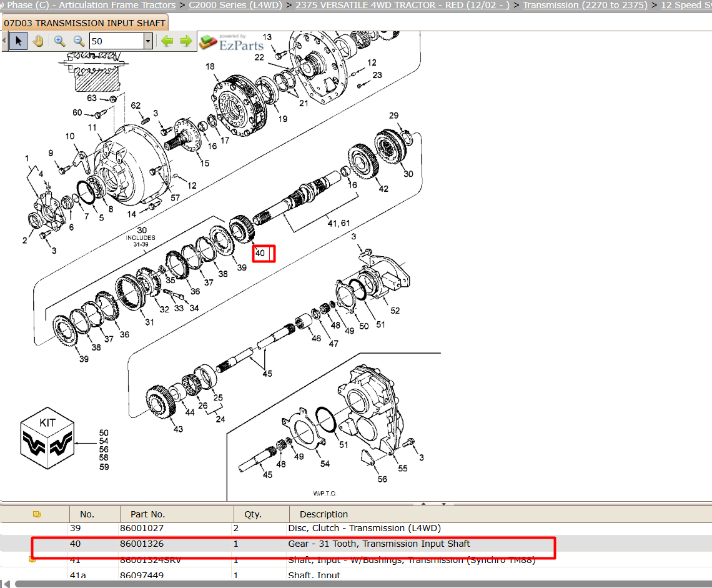This screenshot has width=712, height=588.
Task: Collapse the toolbar using the left edge arrow
Action: pyautogui.click(x=4, y=41)
